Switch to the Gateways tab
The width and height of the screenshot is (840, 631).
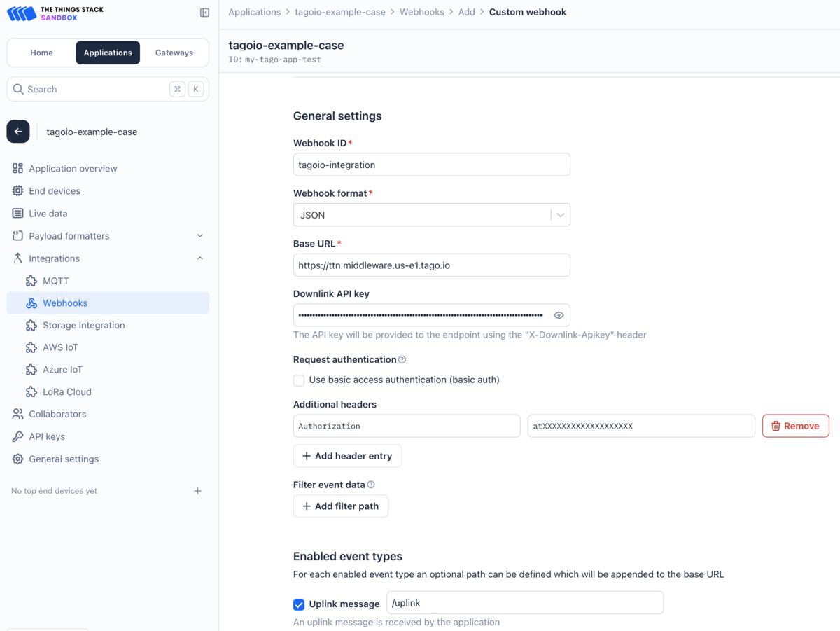(174, 53)
